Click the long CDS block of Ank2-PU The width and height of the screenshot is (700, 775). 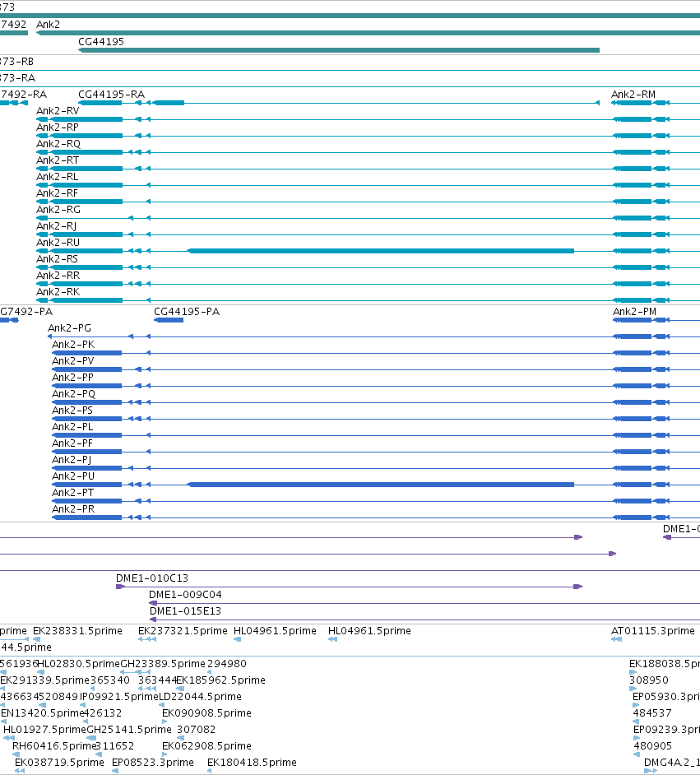(381, 485)
